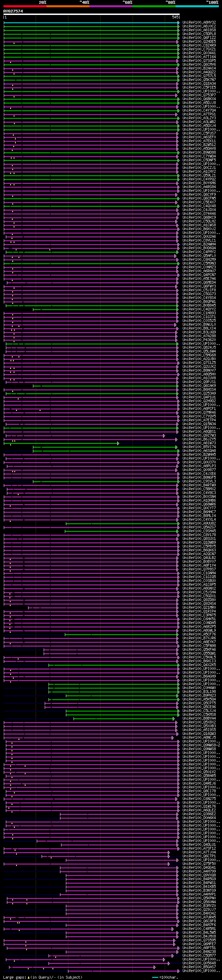Select the UniRef100_C7GXZ1 label
The height and width of the screenshot is (980, 222).
(199, 49)
